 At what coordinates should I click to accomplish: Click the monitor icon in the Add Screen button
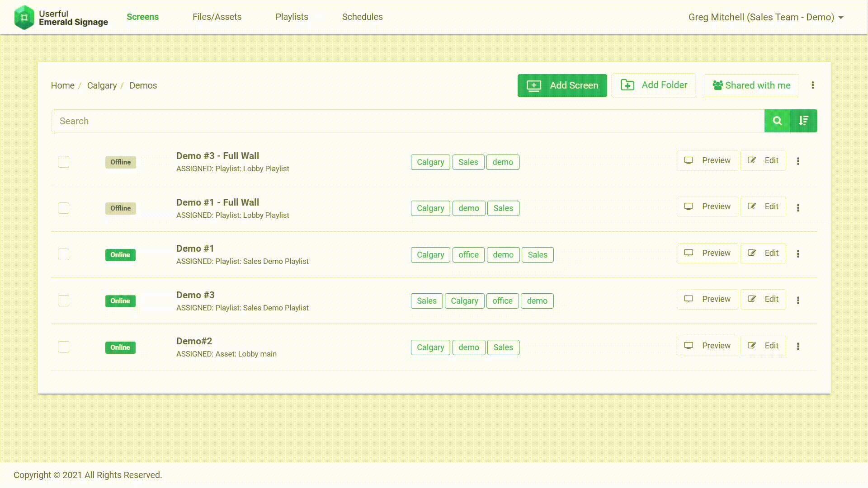[534, 85]
